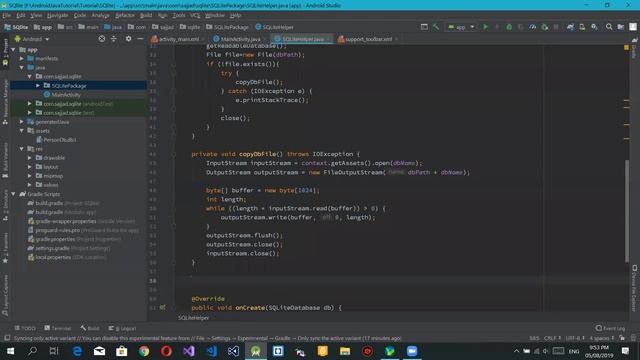
Task: Expand the drawable folder
Action: tap(30, 158)
